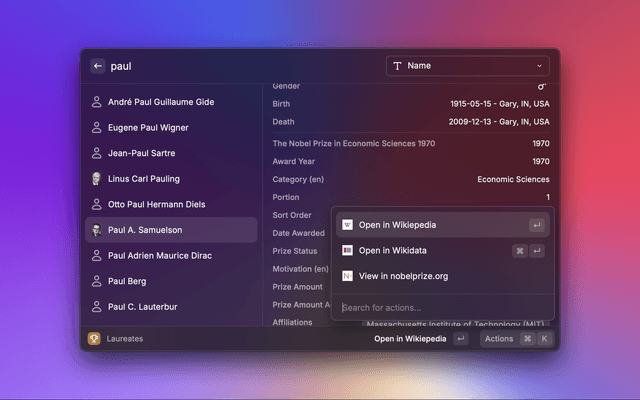
Task: Open the Name filter dropdown
Action: pos(466,66)
